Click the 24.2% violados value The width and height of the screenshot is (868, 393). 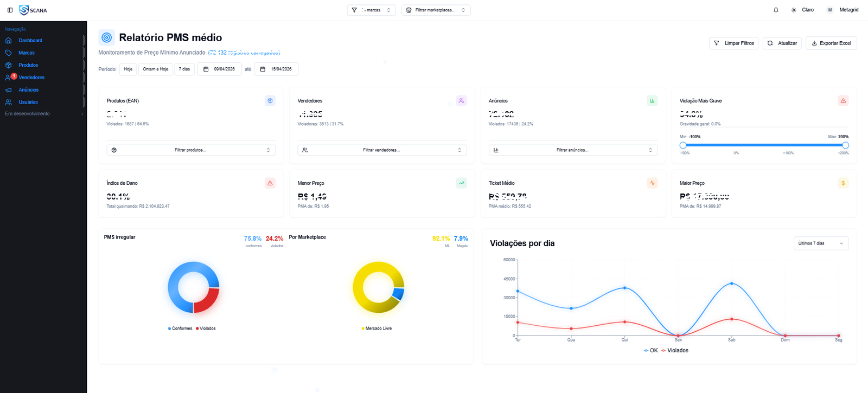275,239
